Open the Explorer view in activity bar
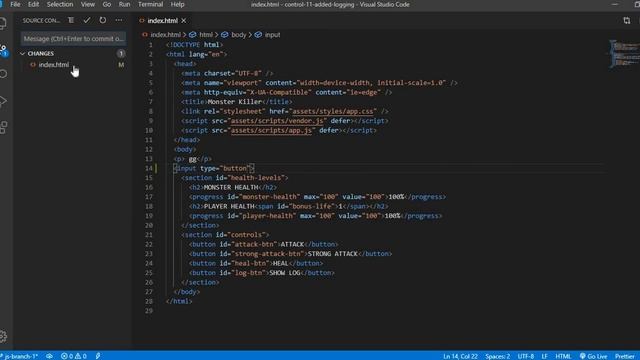 point(3,23)
